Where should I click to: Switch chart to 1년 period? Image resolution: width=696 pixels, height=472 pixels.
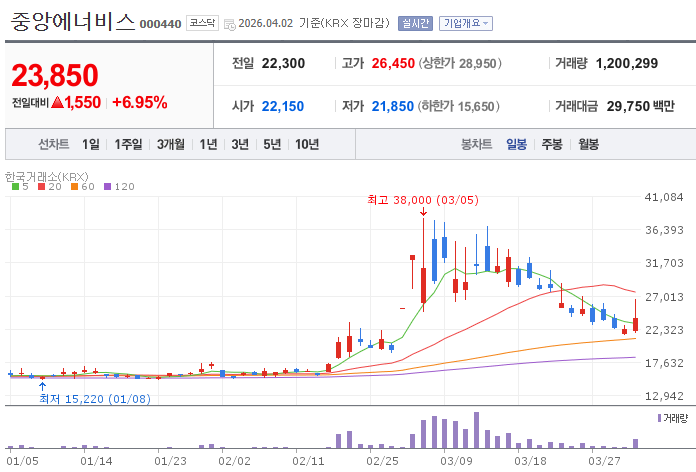pyautogui.click(x=208, y=144)
